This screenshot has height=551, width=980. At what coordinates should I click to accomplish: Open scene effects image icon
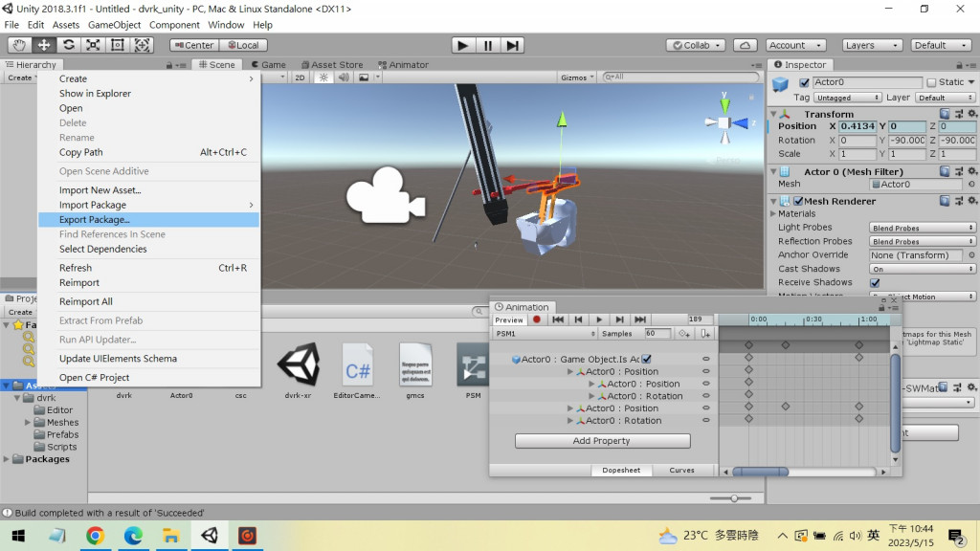tap(363, 77)
